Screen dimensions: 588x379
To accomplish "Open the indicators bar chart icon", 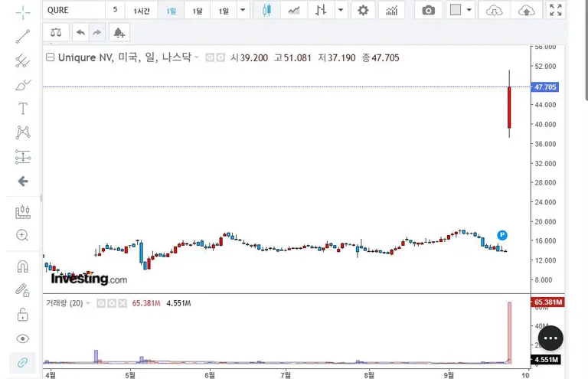I will pos(391,10).
